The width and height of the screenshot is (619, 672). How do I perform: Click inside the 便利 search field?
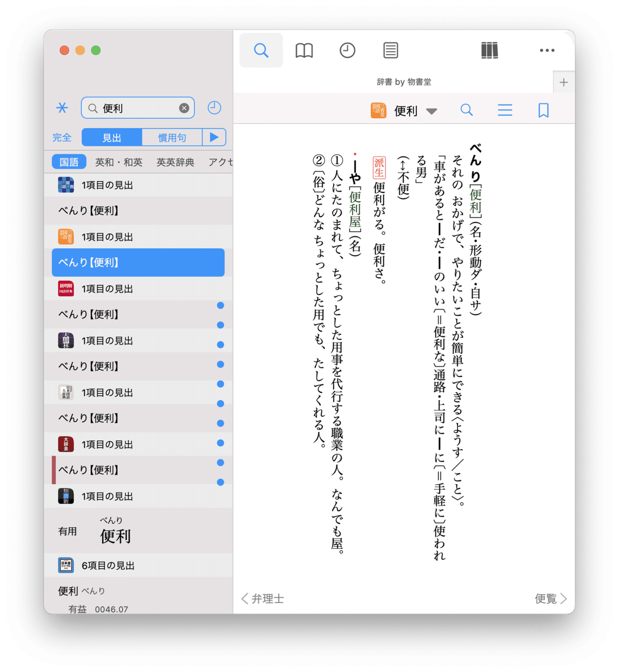138,108
